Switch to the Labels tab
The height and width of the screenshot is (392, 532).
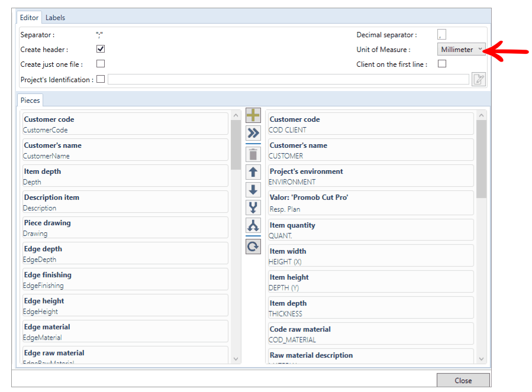pyautogui.click(x=55, y=18)
